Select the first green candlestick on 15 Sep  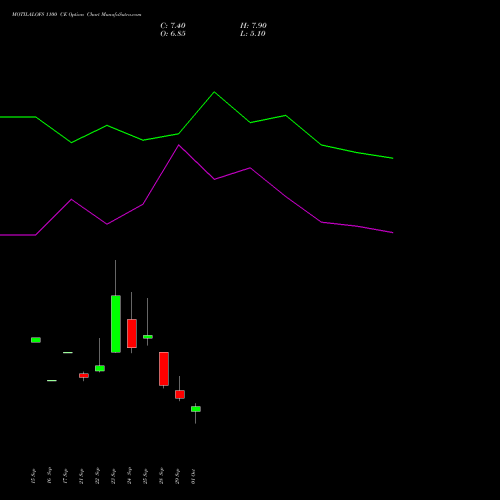[36, 340]
